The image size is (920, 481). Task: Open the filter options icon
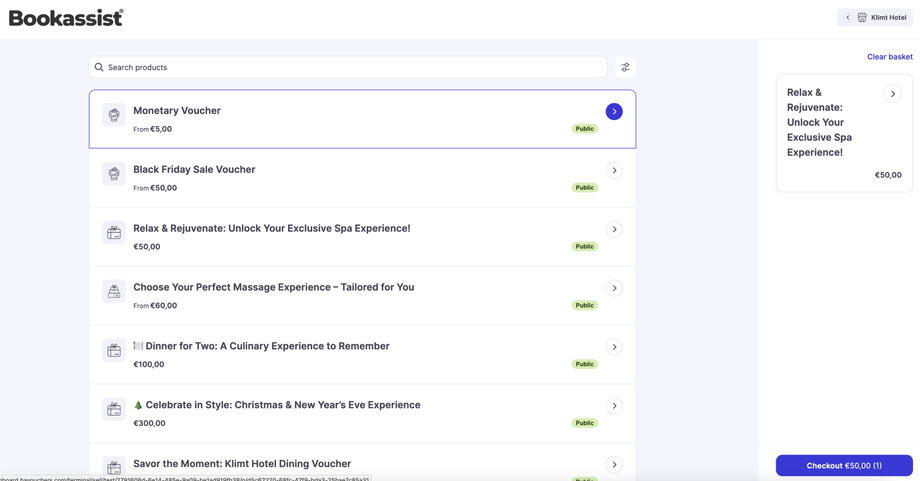(x=625, y=67)
